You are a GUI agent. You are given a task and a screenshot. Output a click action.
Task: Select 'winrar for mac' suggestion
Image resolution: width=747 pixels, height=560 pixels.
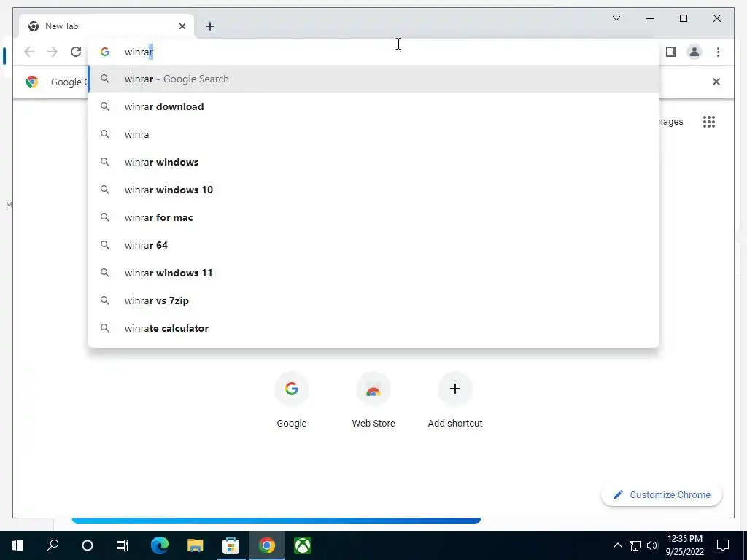[x=374, y=217]
